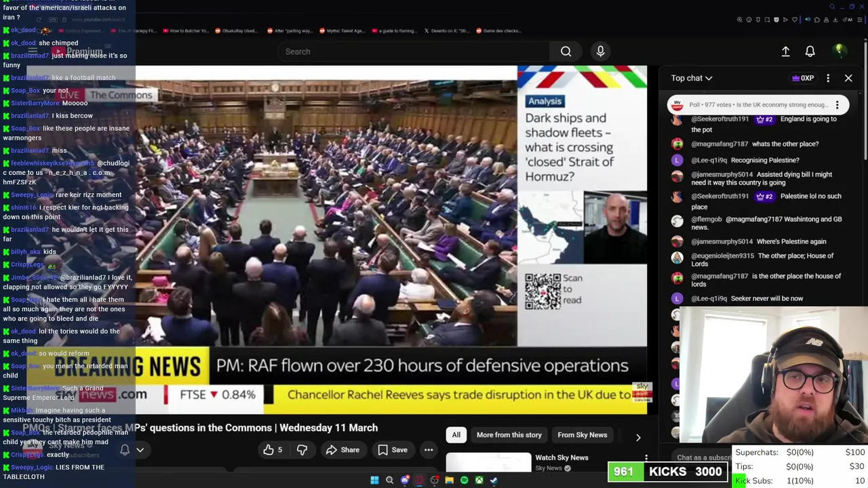
Task: Open the 'After parting way...' bookmark
Action: (x=289, y=31)
